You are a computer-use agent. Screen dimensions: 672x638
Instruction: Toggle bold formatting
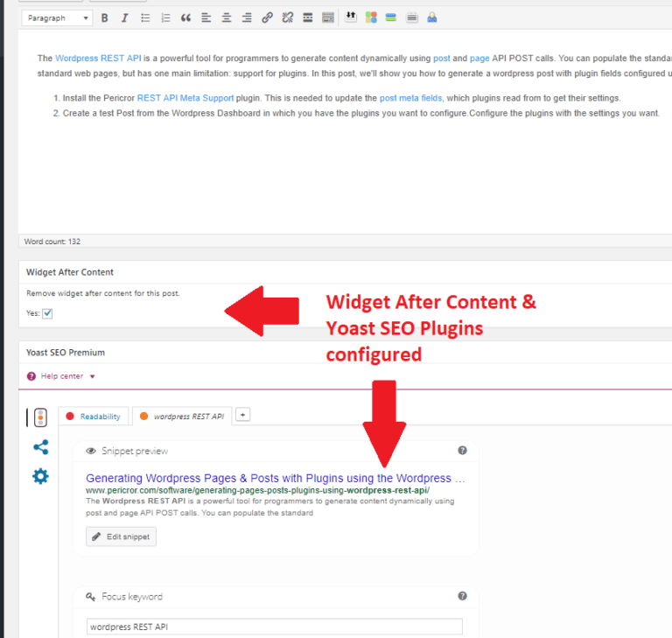pos(105,18)
